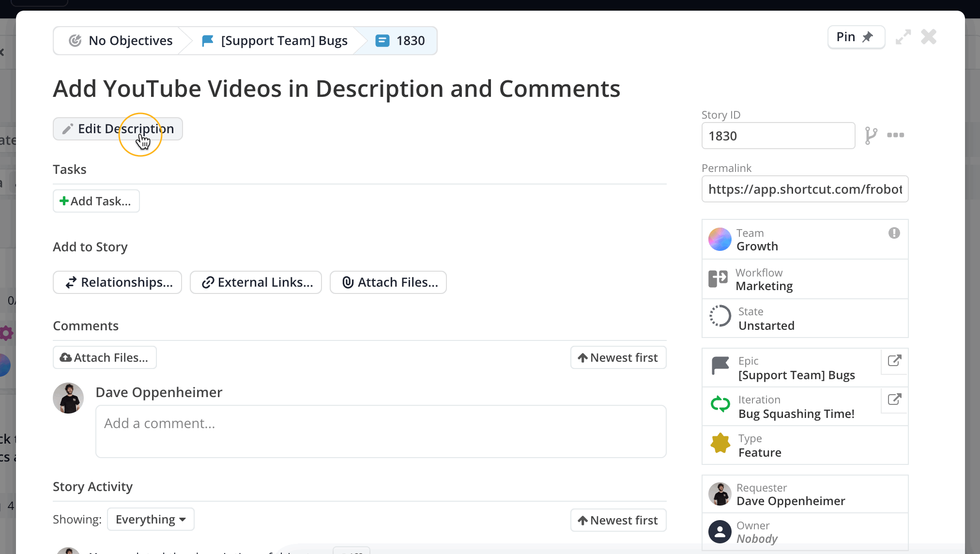Select the No Objectives breadcrumb
Screen dimensions: 980x554
[x=130, y=40]
